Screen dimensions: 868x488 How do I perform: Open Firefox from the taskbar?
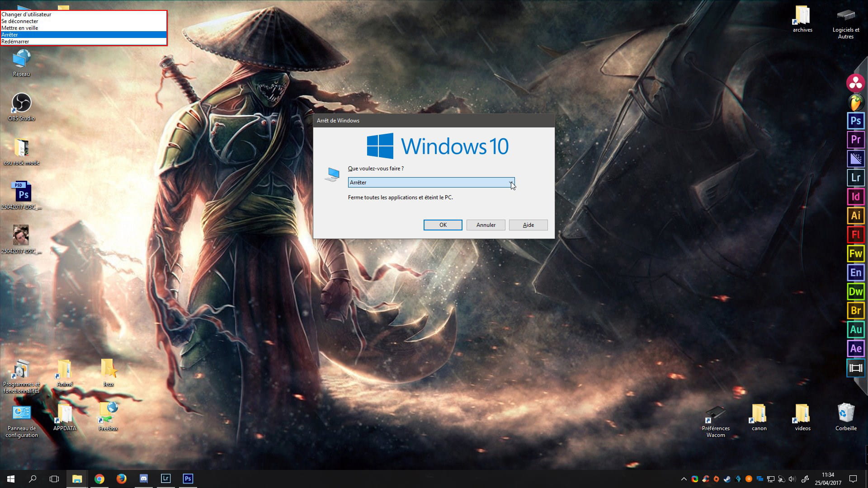[x=121, y=479]
